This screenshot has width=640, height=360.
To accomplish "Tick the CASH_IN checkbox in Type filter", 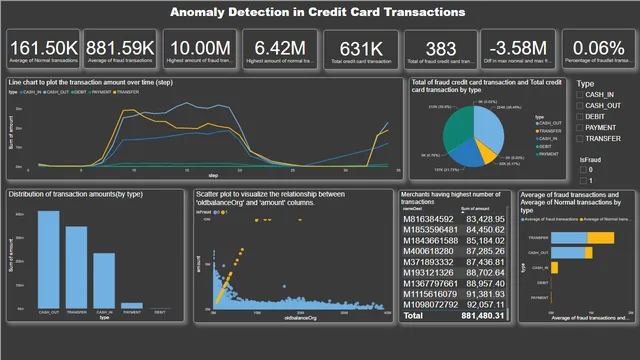I will point(580,95).
